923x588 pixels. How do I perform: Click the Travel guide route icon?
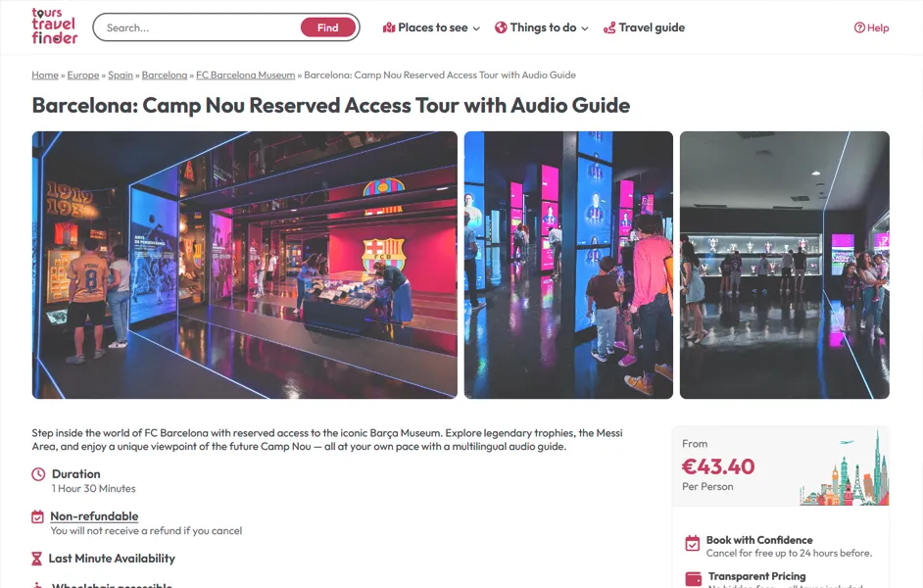pyautogui.click(x=609, y=27)
